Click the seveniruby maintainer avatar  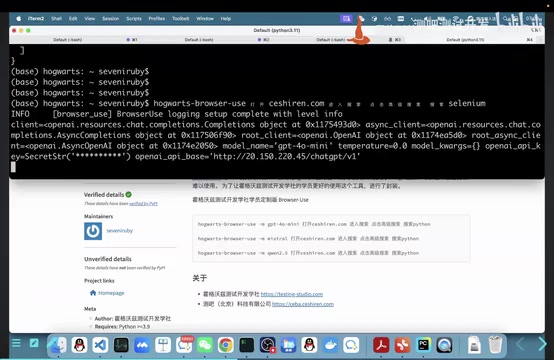pyautogui.click(x=93, y=231)
